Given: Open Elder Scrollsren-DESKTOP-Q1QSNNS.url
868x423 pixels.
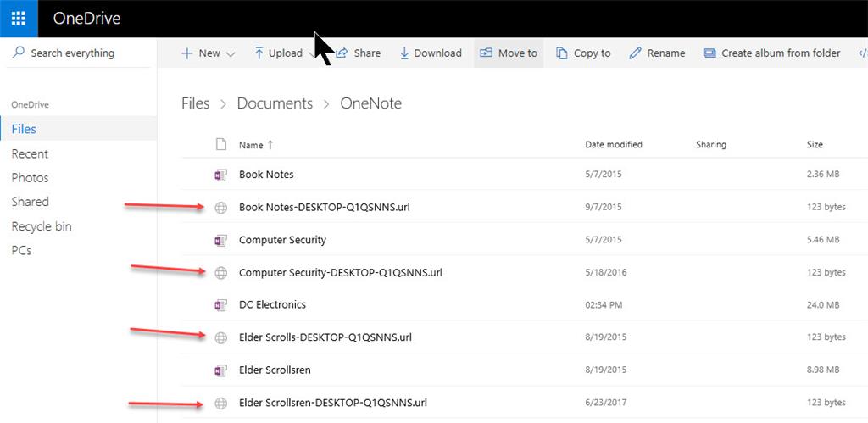Looking at the screenshot, I should tap(332, 403).
